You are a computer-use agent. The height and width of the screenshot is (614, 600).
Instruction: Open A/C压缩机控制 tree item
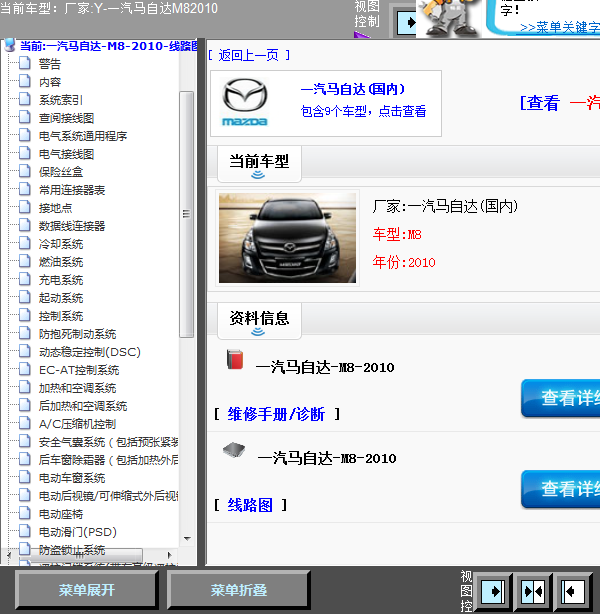77,424
